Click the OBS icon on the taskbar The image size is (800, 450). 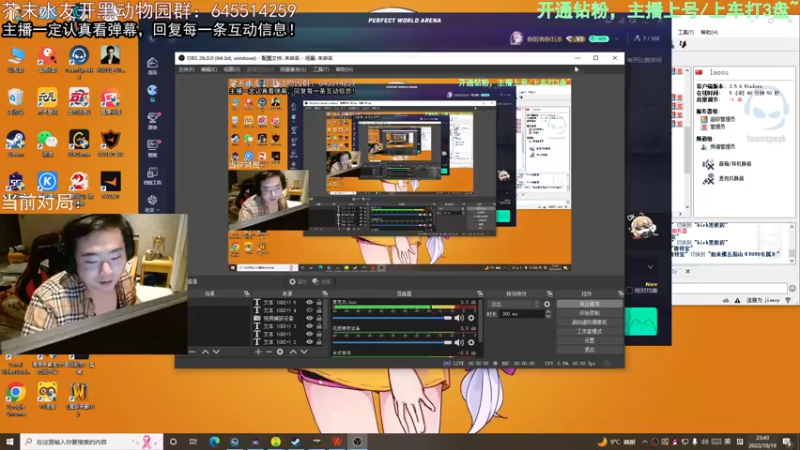tap(357, 441)
